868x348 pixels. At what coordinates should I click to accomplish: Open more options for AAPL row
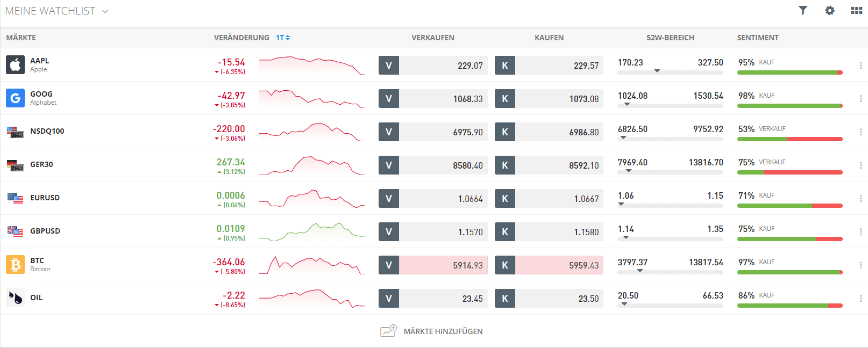tap(860, 66)
